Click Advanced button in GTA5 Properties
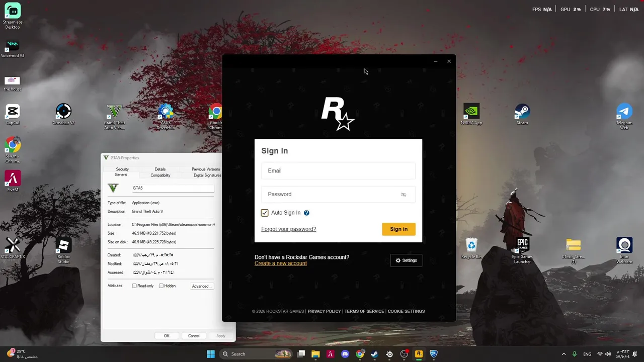This screenshot has height=362, width=644. coord(201,286)
